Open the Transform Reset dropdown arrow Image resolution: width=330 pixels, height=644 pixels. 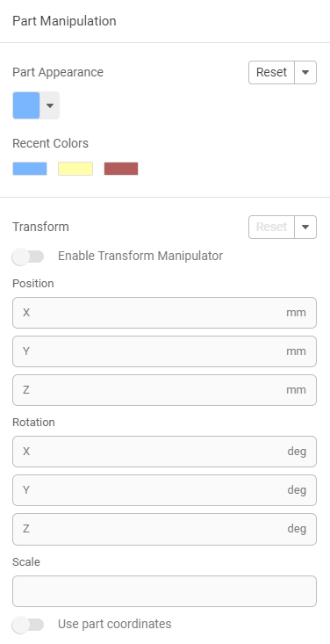305,228
